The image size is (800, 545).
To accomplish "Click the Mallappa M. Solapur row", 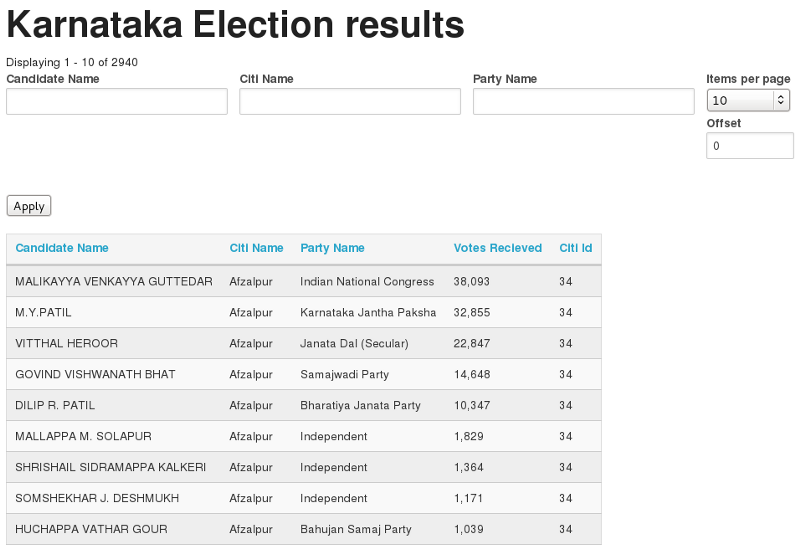I will 83,437.
